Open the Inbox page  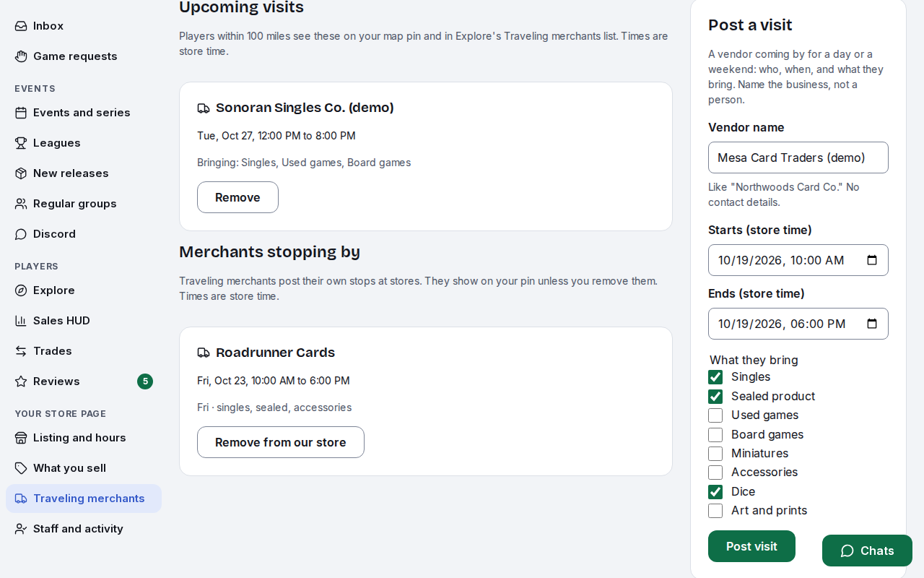pyautogui.click(x=84, y=26)
